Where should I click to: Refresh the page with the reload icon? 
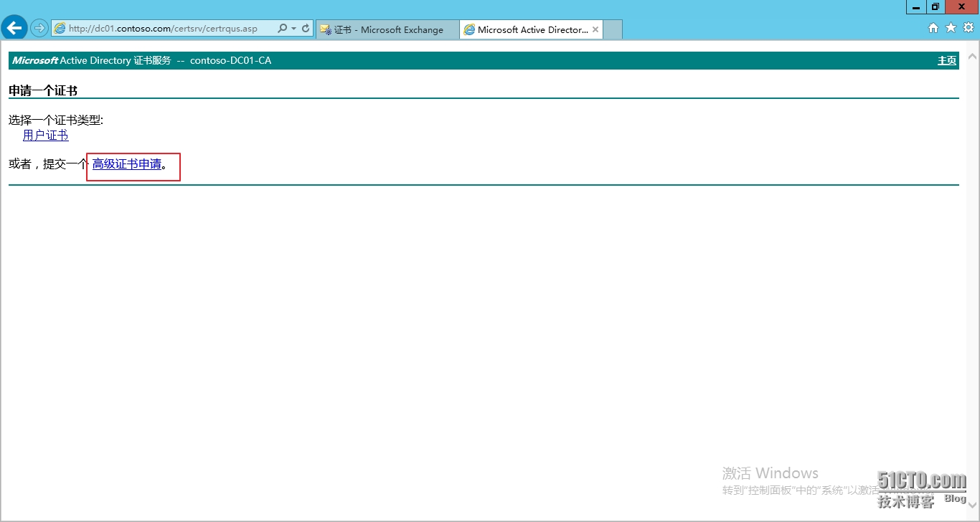[306, 29]
